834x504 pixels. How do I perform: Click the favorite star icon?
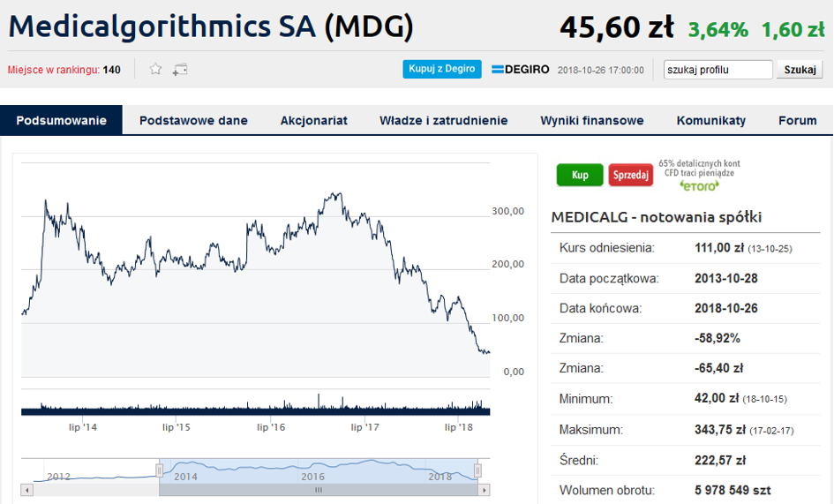[x=155, y=69]
